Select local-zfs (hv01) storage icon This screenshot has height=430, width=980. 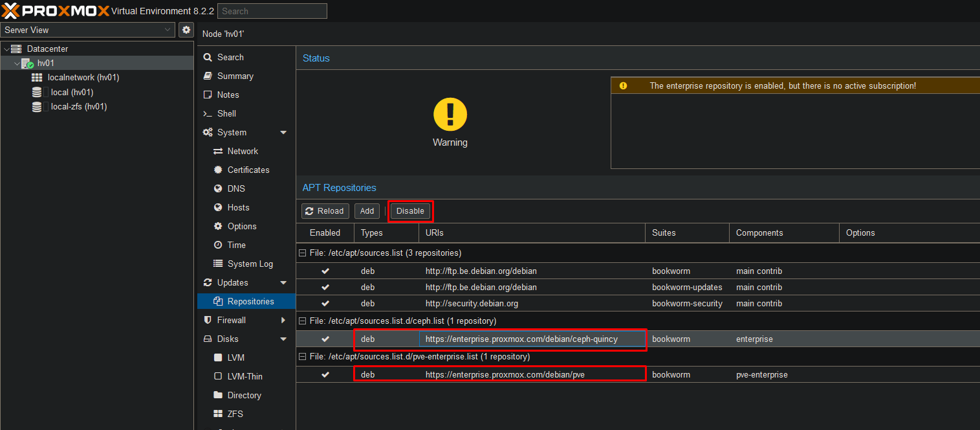(37, 107)
